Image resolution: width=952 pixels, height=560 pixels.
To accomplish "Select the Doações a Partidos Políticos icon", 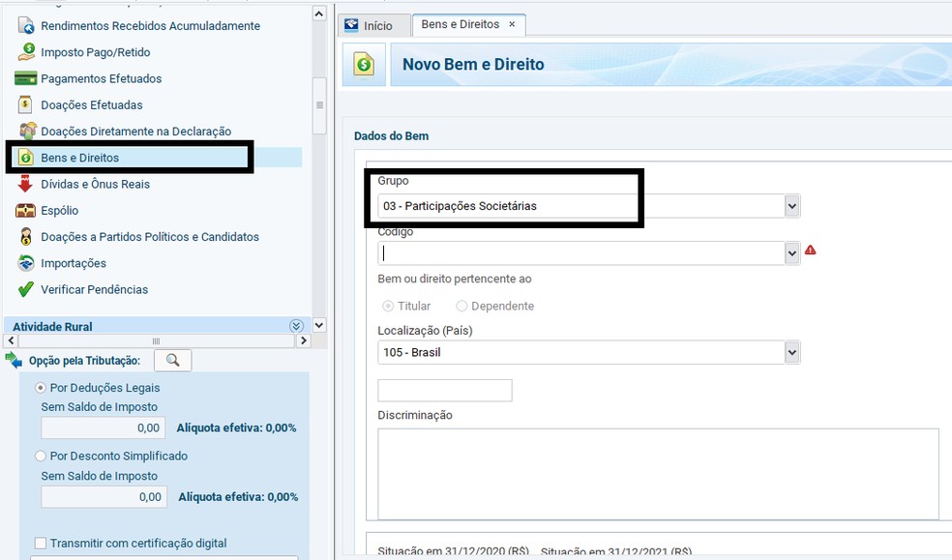I will coord(24,236).
